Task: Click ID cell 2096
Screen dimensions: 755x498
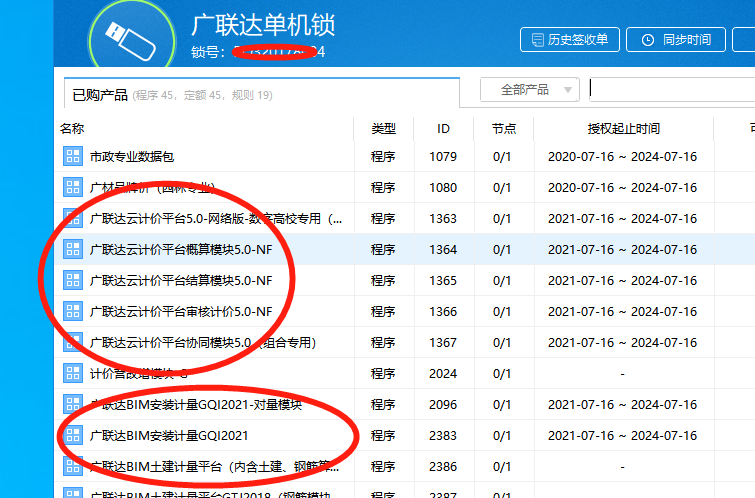Action: coord(443,405)
